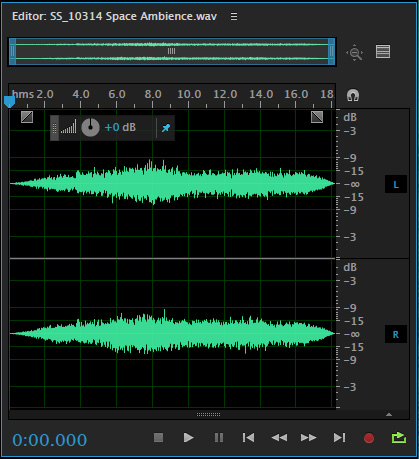Click the 0:00.000 timecode display
This screenshot has height=459, width=419.
(50, 440)
